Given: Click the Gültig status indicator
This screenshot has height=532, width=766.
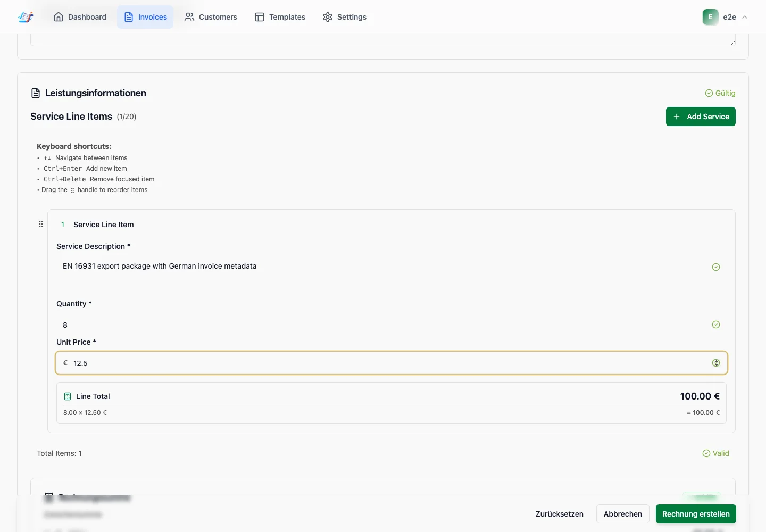Looking at the screenshot, I should point(720,93).
